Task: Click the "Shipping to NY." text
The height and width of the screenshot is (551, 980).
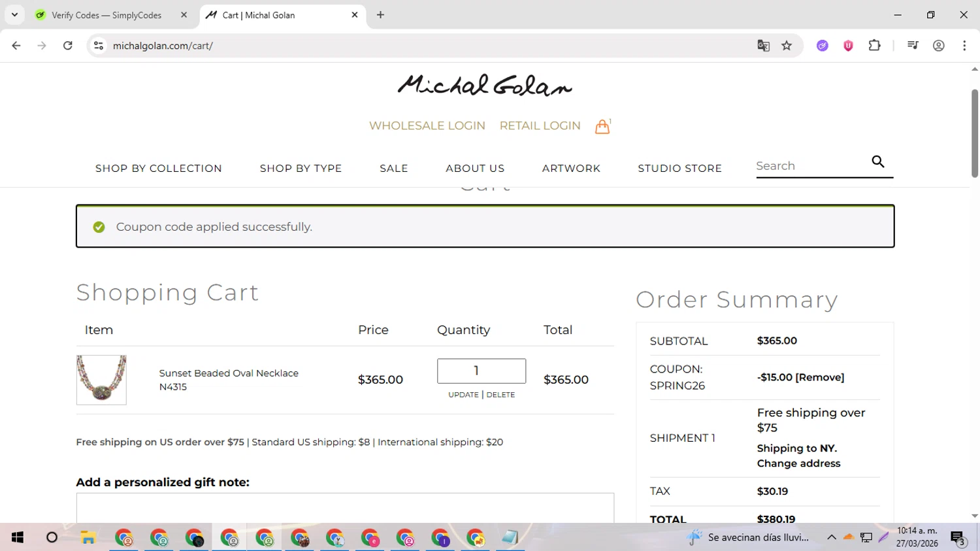Action: click(797, 448)
